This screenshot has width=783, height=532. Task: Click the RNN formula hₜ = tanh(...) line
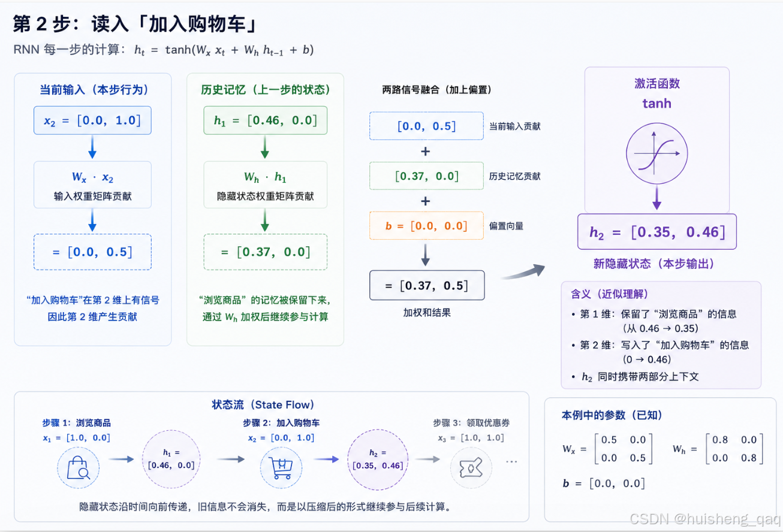point(164,50)
